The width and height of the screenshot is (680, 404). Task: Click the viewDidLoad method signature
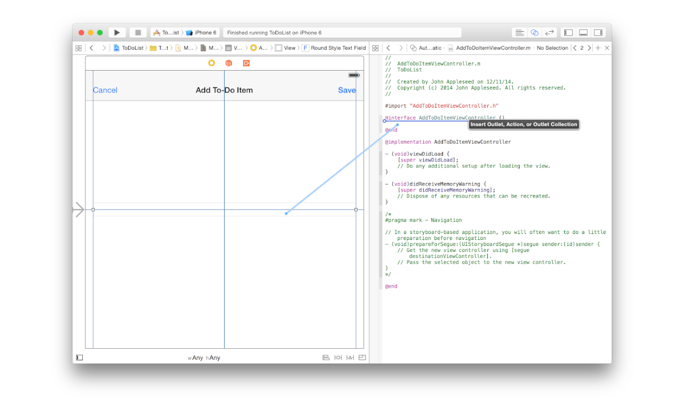coord(417,154)
